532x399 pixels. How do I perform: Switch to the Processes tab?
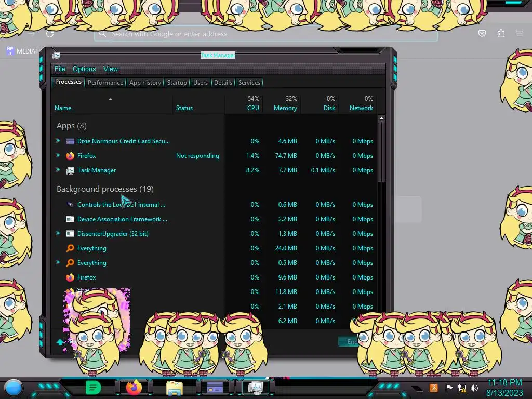[x=68, y=82]
